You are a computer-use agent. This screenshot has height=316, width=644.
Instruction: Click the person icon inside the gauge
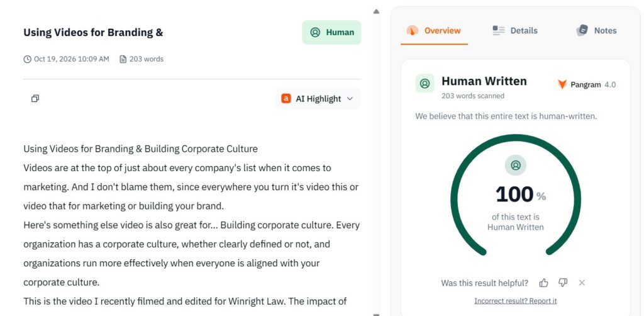(x=516, y=165)
